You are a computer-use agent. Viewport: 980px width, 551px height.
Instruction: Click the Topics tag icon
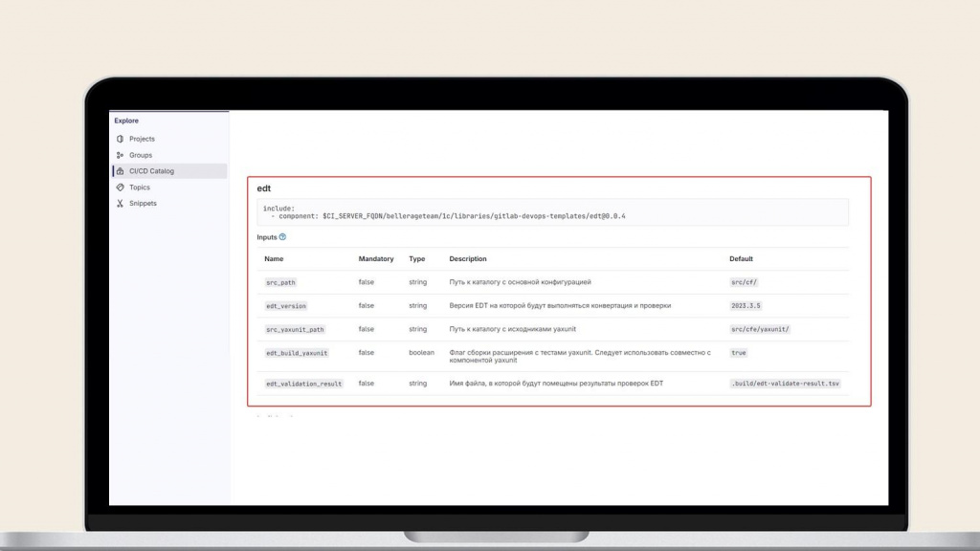pos(120,187)
